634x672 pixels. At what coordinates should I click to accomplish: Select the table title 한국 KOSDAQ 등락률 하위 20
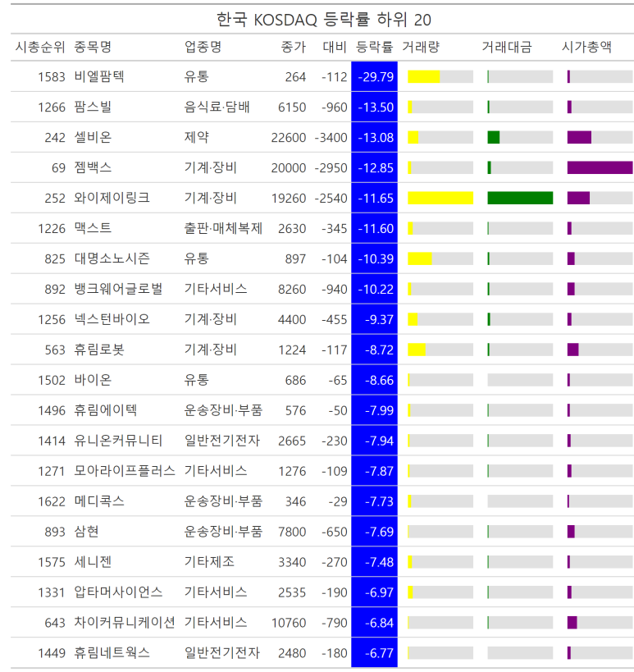(323, 20)
